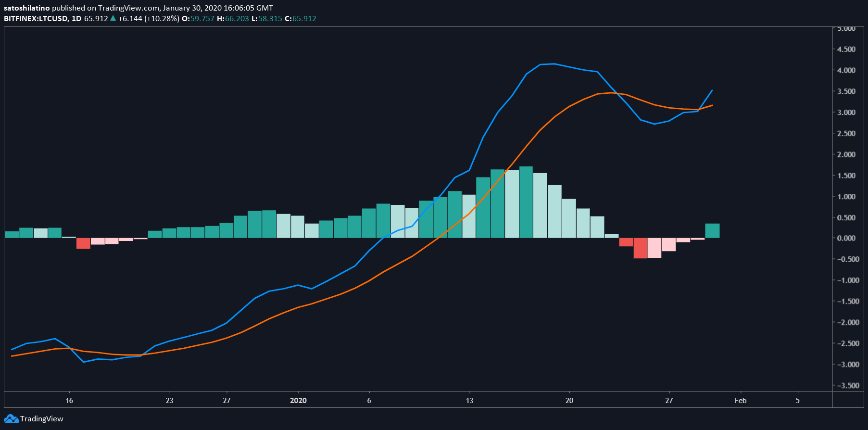Click the 20 date label on time axis
The width and height of the screenshot is (868, 430).
coord(569,401)
